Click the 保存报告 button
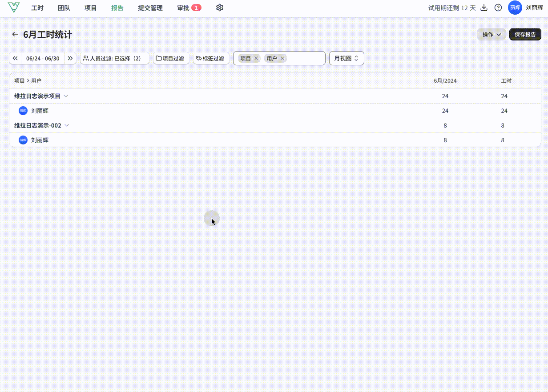548x392 pixels. (x=525, y=34)
